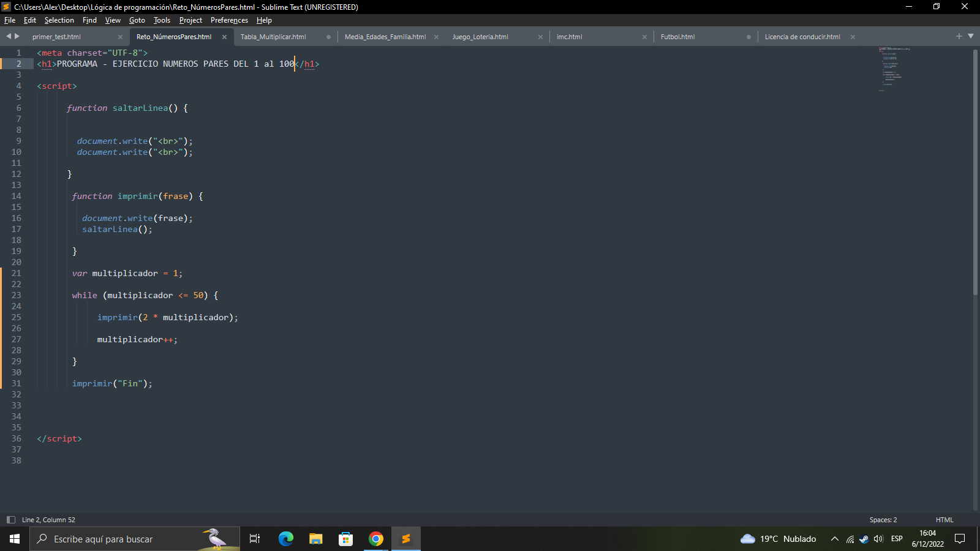Close the Juego_Loteria.html tab

click(x=540, y=37)
